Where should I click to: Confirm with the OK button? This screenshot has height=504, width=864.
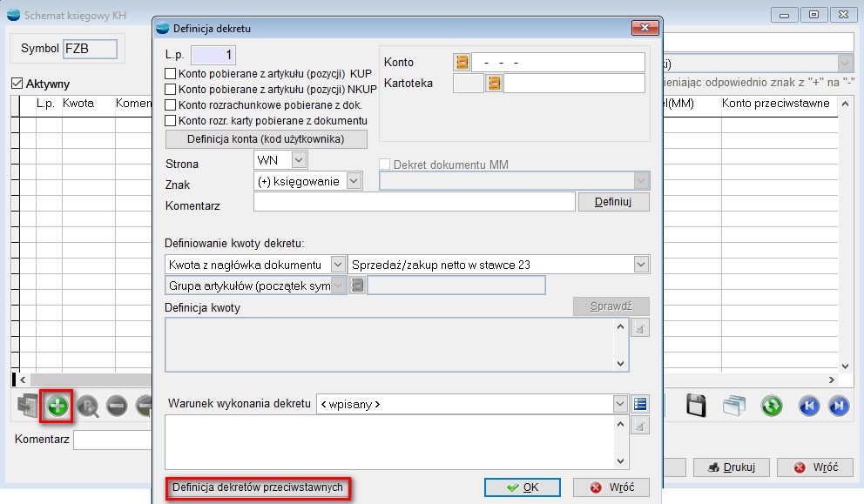(523, 487)
